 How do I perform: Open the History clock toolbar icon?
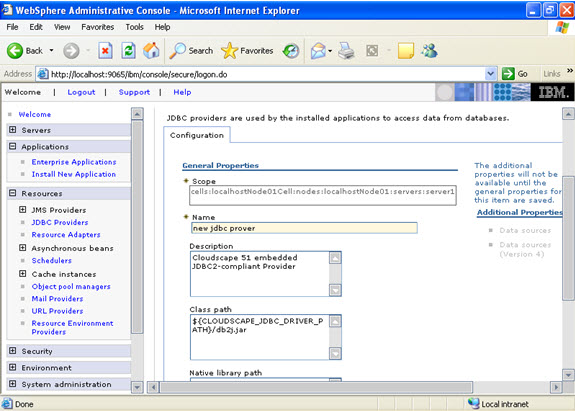(x=291, y=51)
